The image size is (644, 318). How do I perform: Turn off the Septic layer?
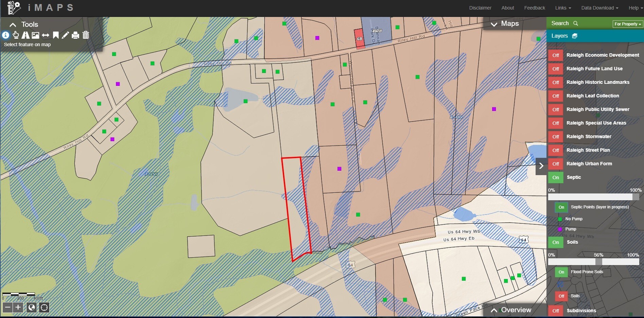click(555, 177)
